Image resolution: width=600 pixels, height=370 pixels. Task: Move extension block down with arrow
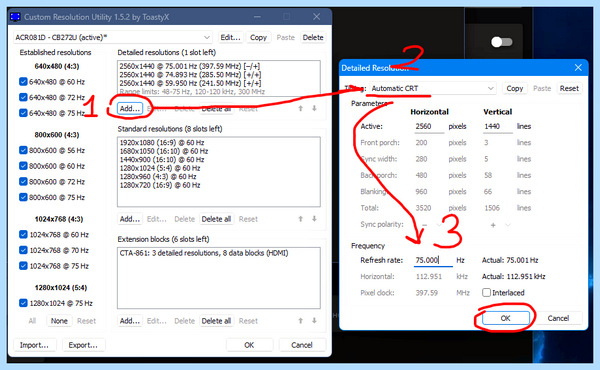coord(314,321)
